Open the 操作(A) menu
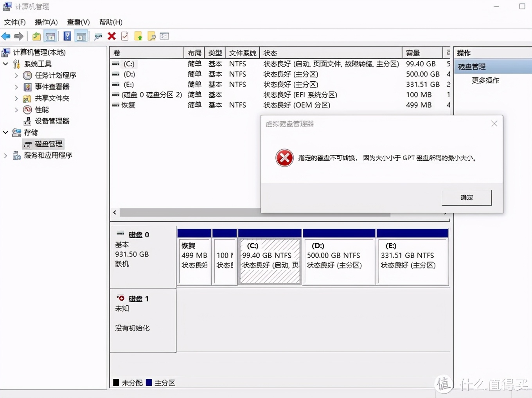Viewport: 532px width, 398px height. 46,22
